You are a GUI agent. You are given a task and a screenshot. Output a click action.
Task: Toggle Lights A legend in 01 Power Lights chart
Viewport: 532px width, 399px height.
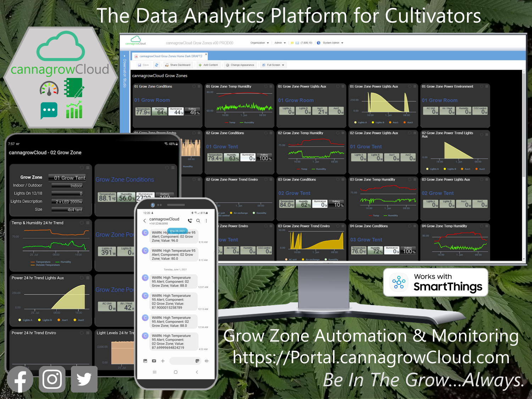(360, 122)
